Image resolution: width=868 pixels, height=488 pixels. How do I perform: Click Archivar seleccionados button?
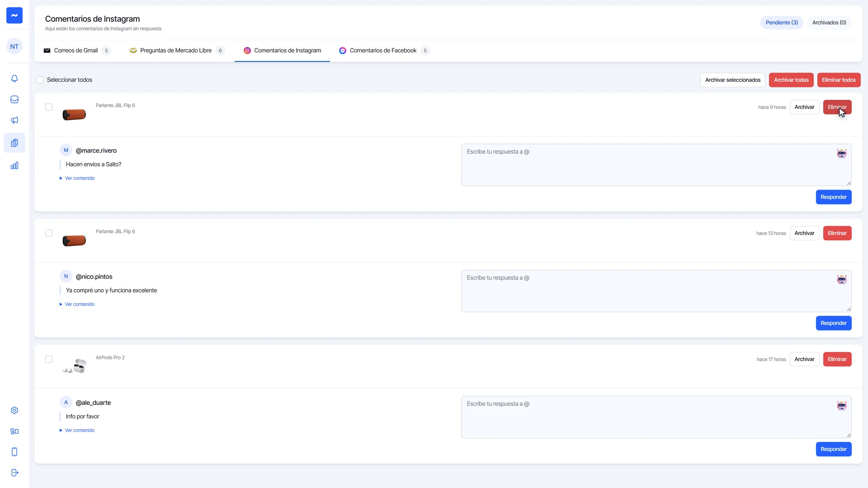pyautogui.click(x=733, y=80)
